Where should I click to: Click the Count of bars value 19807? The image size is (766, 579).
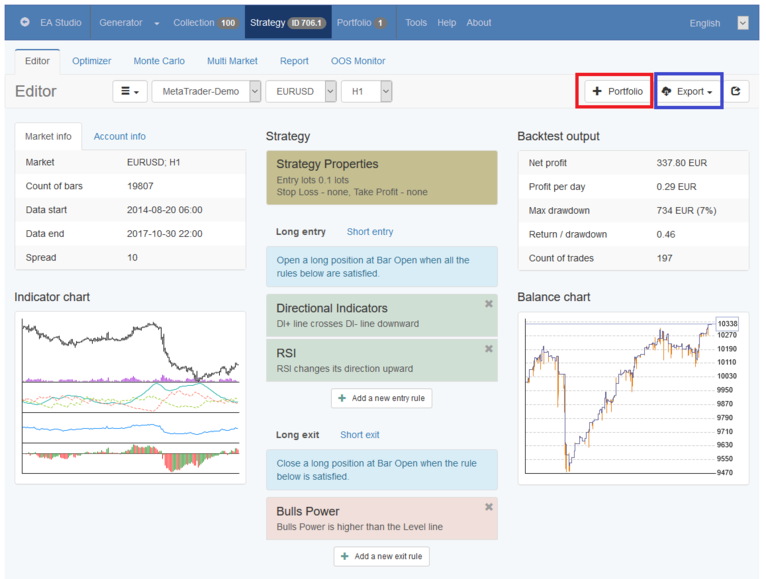click(140, 186)
